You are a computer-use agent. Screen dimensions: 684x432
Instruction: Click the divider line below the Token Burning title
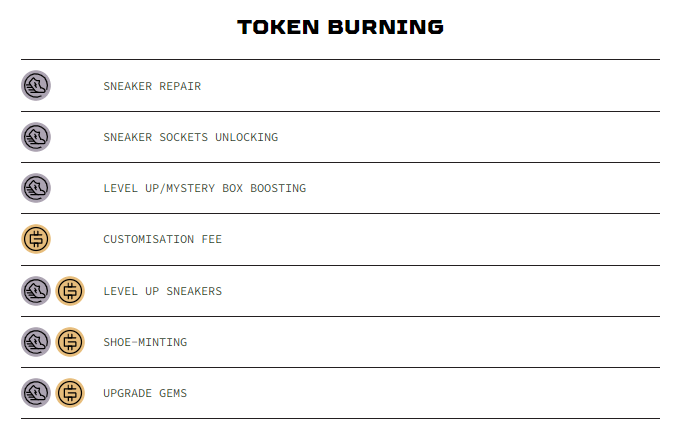point(340,59)
